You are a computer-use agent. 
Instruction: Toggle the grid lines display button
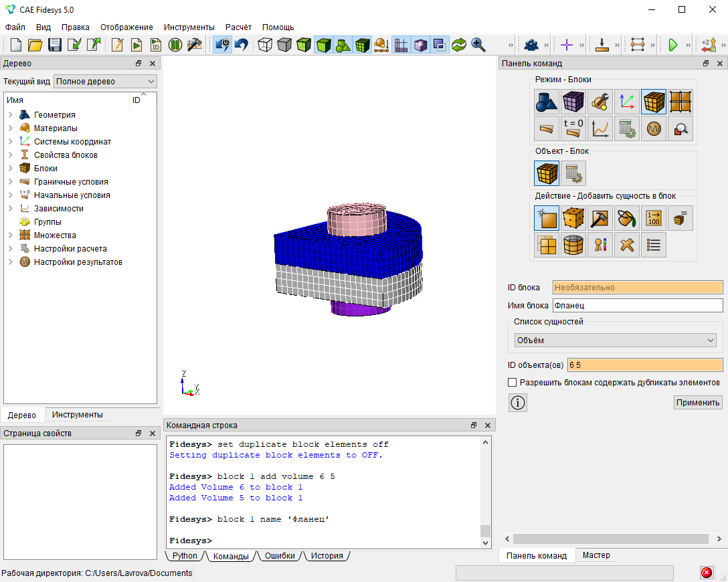coord(401,45)
